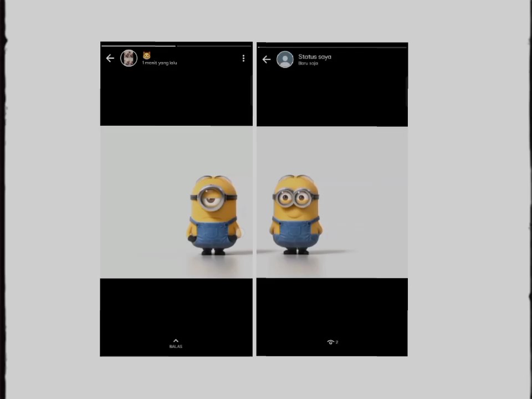Image resolution: width=532 pixels, height=399 pixels.
Task: Open the viewers list via eye icon
Action: pos(330,342)
